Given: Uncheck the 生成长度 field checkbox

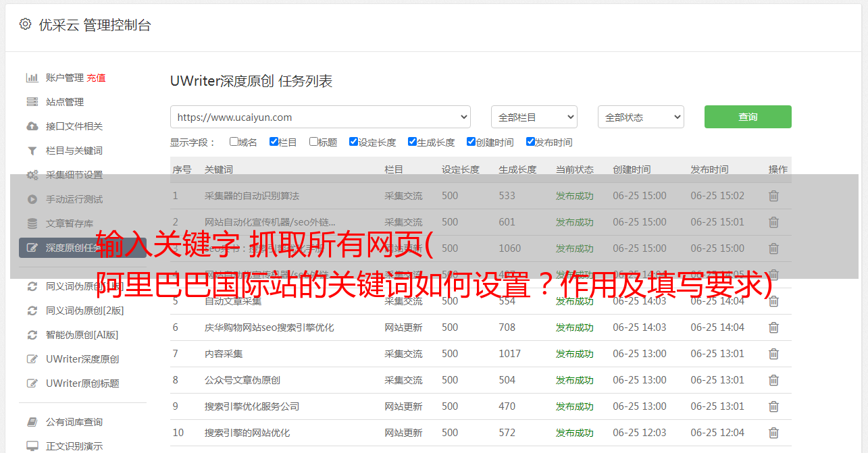Looking at the screenshot, I should point(412,142).
